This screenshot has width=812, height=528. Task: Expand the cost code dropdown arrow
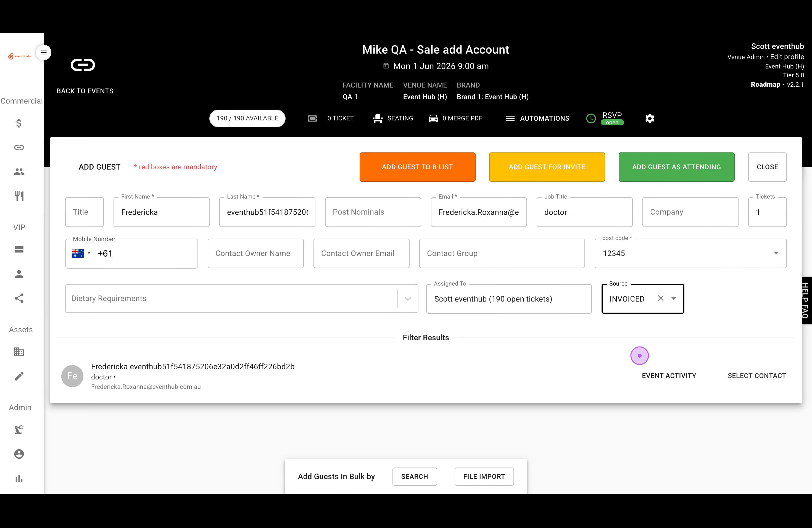coord(776,253)
